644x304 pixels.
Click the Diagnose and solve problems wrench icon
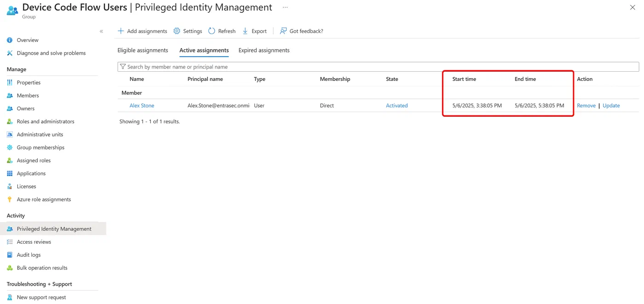pyautogui.click(x=10, y=53)
